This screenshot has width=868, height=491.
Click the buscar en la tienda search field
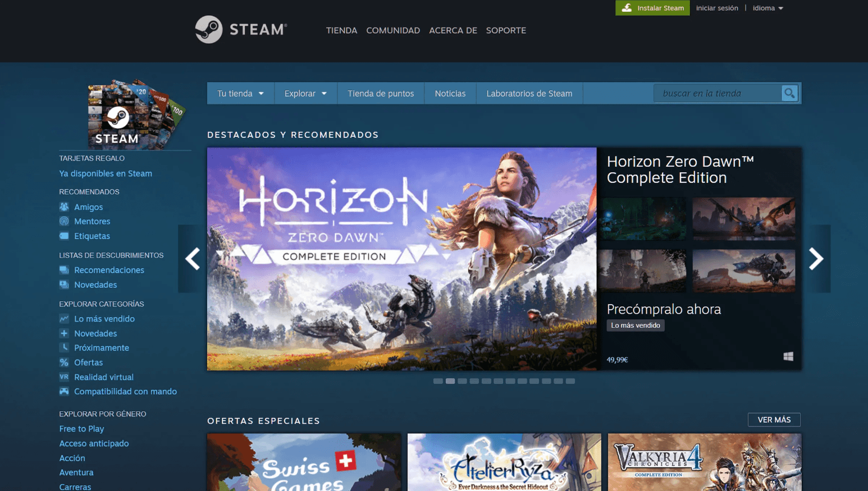click(x=718, y=93)
